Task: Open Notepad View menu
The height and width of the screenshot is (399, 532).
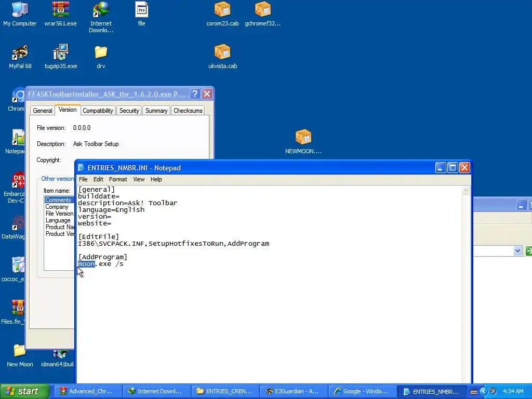Action: pos(139,179)
